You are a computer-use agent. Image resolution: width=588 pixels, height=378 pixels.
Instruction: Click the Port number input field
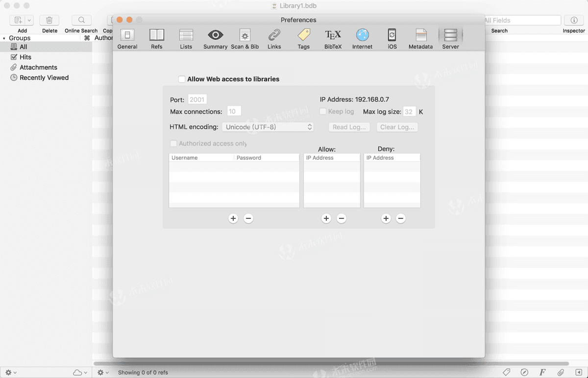coord(197,99)
